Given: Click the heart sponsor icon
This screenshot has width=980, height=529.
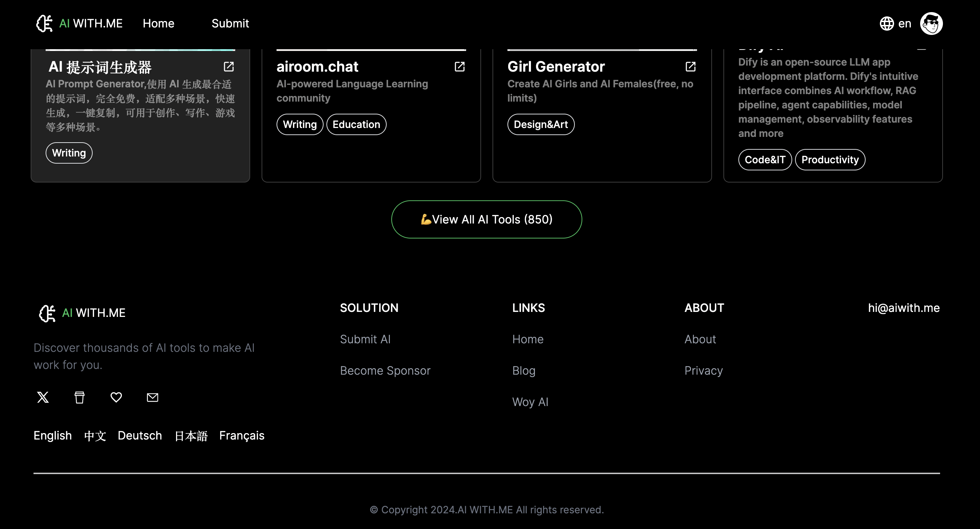Looking at the screenshot, I should tap(116, 397).
